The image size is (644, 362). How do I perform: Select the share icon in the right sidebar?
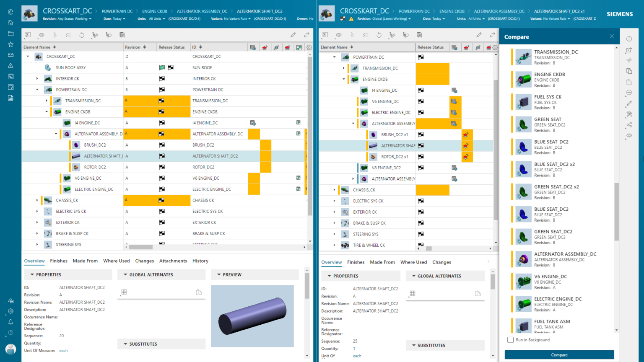(x=628, y=124)
